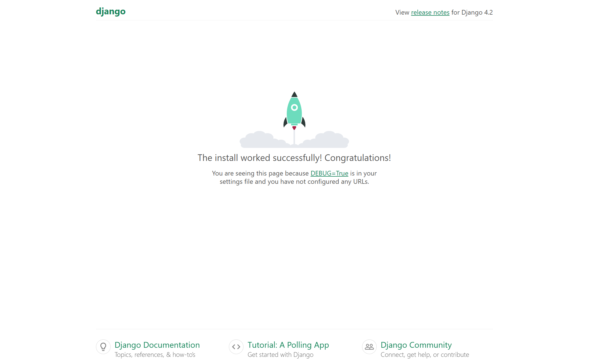The height and width of the screenshot is (364, 589).
Task: Follow the DEBUG=True link
Action: point(329,173)
